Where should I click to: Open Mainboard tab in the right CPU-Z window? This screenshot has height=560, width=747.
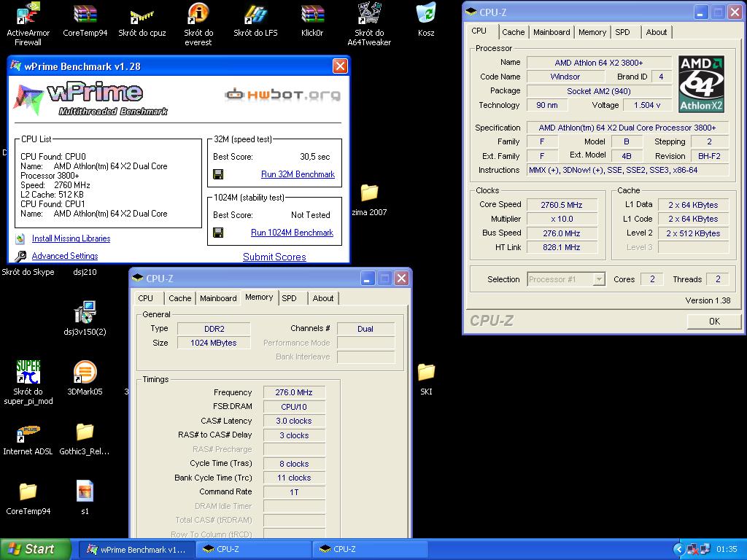click(x=551, y=32)
